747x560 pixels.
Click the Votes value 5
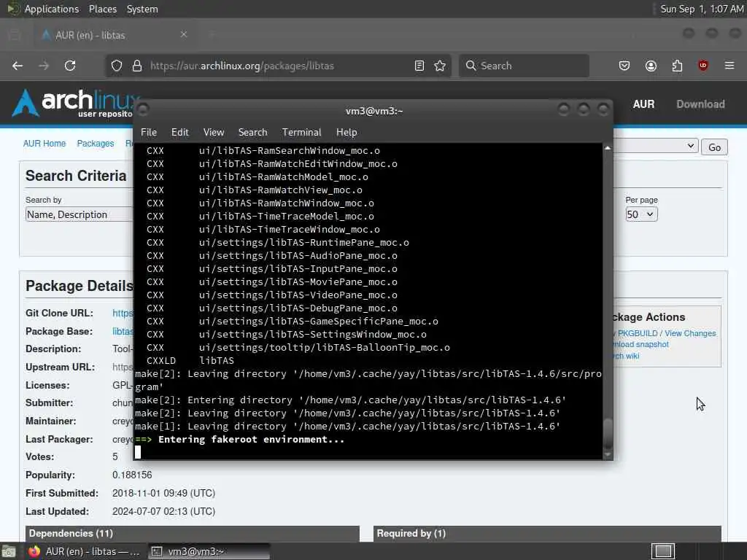click(x=115, y=457)
